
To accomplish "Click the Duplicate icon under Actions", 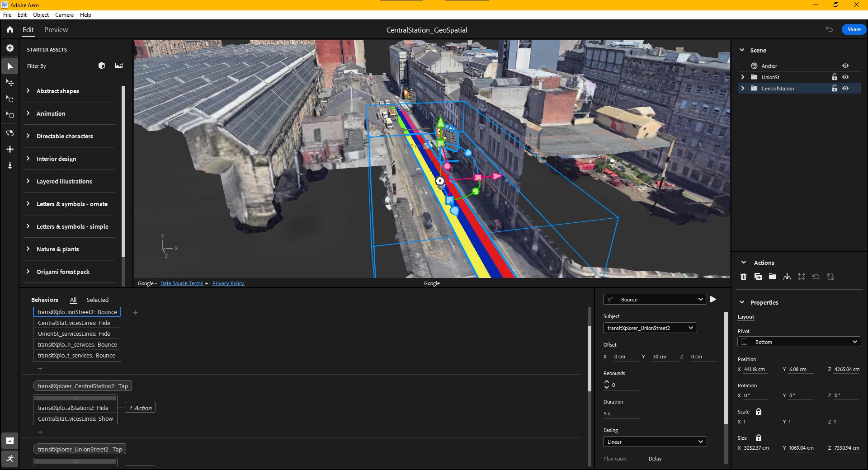I will tap(758, 277).
